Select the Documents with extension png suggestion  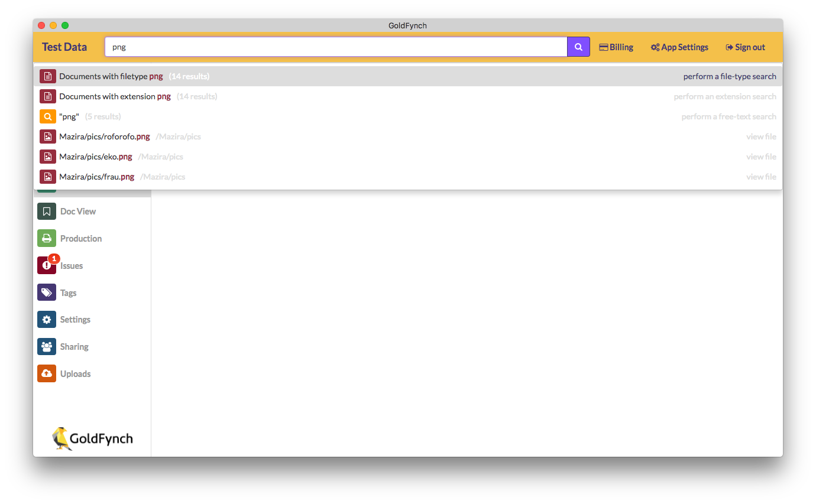[x=114, y=96]
